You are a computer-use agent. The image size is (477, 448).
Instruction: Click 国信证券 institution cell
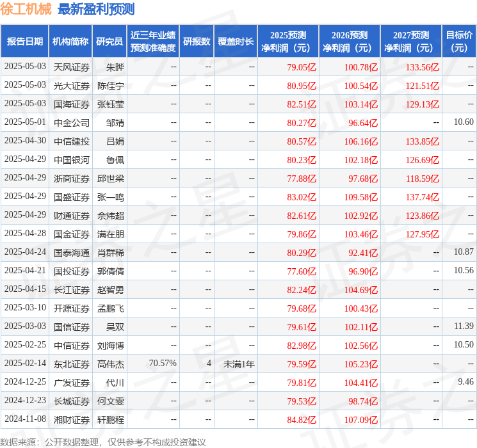click(x=72, y=327)
